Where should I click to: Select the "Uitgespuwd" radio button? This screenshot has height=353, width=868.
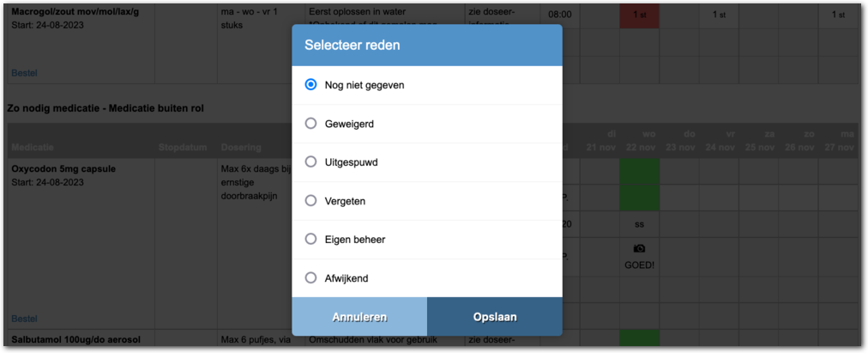(x=311, y=162)
